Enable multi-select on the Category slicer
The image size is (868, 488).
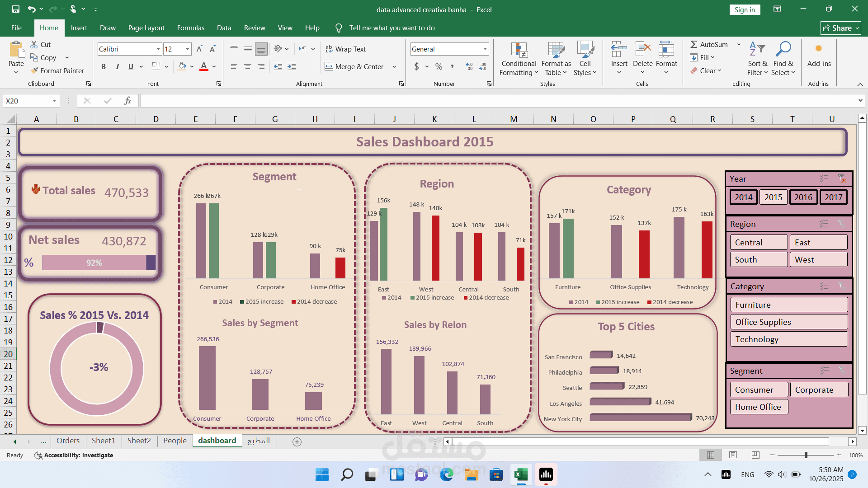pos(824,286)
